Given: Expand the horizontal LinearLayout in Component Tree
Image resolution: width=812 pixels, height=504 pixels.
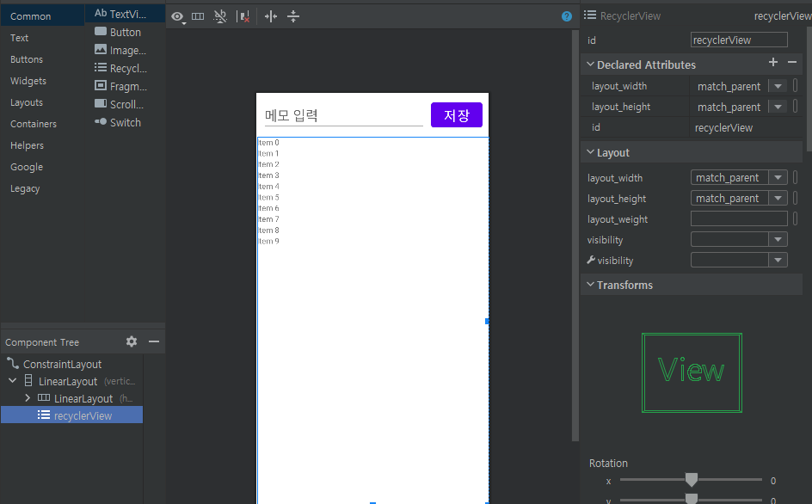Looking at the screenshot, I should (26, 397).
